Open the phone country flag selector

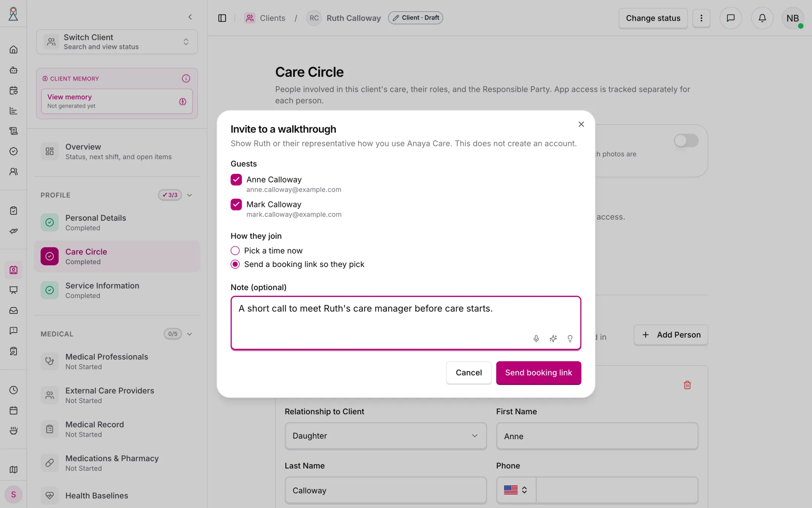click(x=516, y=490)
